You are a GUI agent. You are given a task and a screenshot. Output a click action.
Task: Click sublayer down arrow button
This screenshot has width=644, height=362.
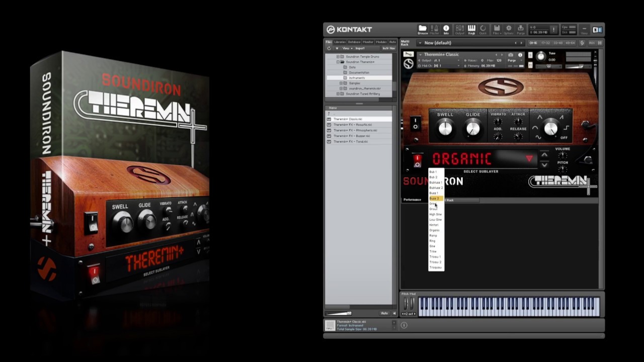[x=544, y=164]
